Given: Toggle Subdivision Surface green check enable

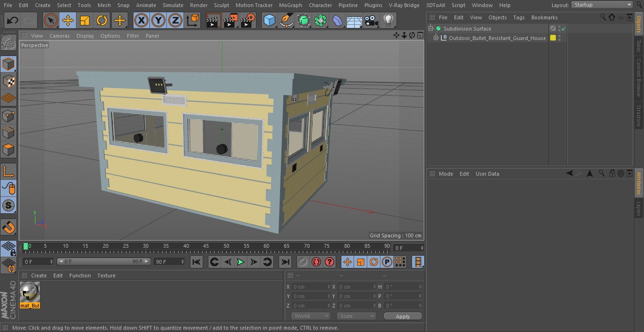Looking at the screenshot, I should (563, 29).
